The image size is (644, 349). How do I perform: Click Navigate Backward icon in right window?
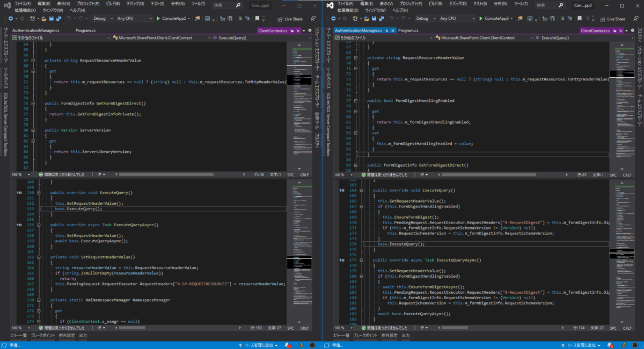coord(333,19)
